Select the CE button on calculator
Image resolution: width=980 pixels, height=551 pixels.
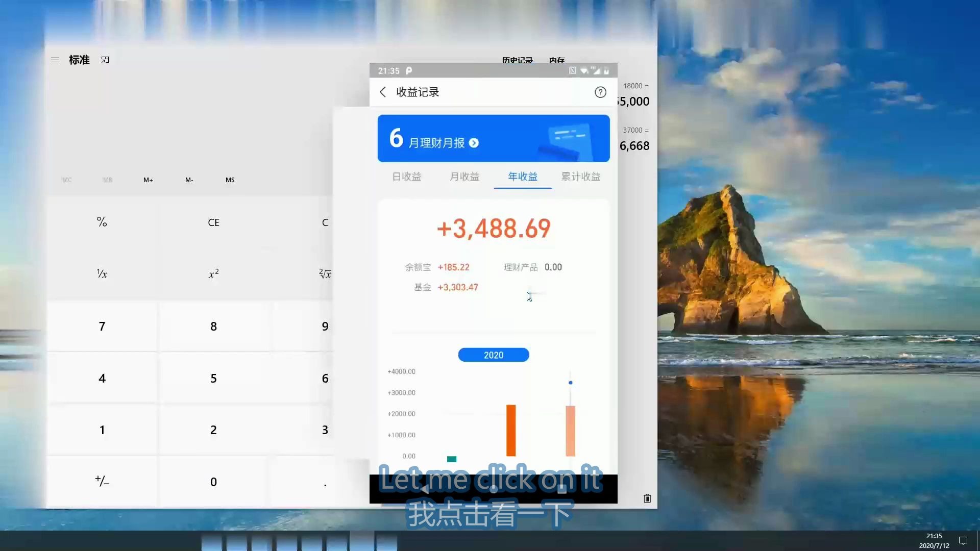213,222
